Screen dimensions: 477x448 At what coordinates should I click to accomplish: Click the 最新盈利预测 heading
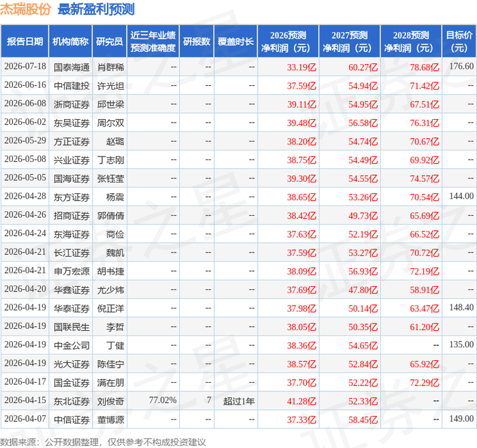pos(96,9)
